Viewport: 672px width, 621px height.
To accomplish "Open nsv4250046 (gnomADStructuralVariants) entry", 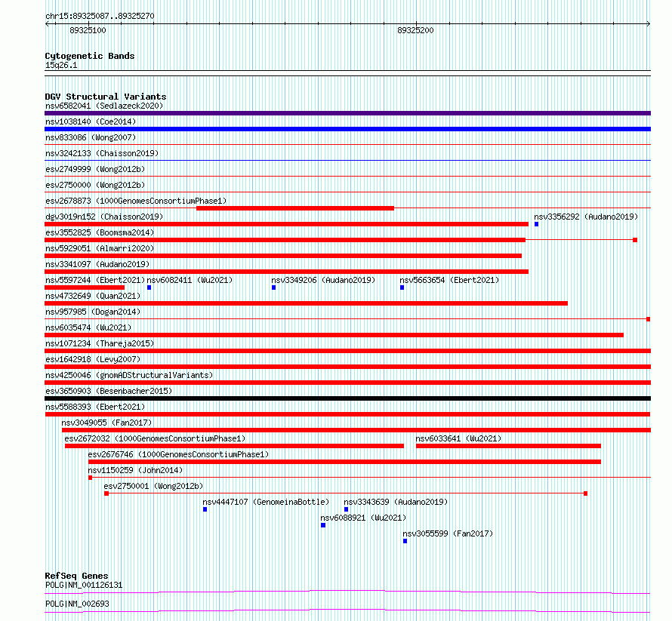I will pyautogui.click(x=129, y=375).
